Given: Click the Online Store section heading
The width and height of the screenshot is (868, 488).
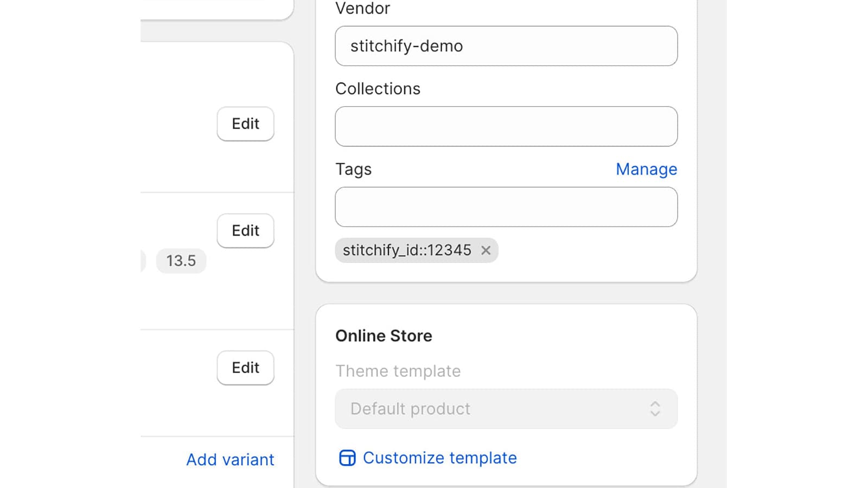Looking at the screenshot, I should (x=384, y=336).
